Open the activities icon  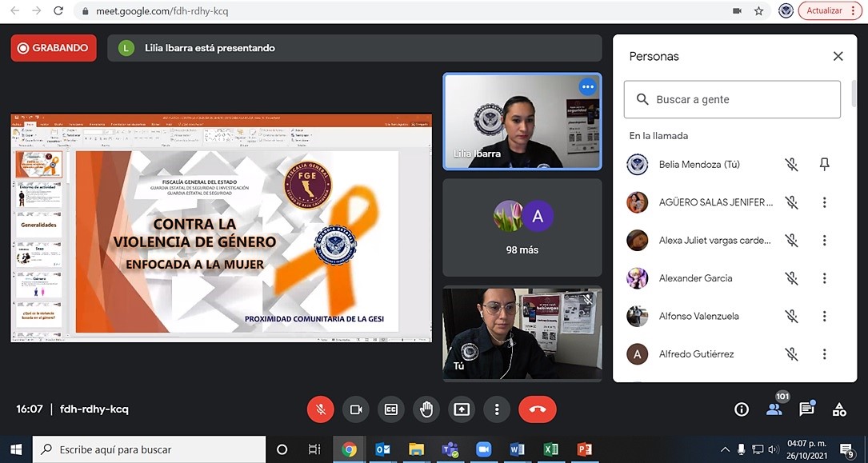pyautogui.click(x=839, y=409)
